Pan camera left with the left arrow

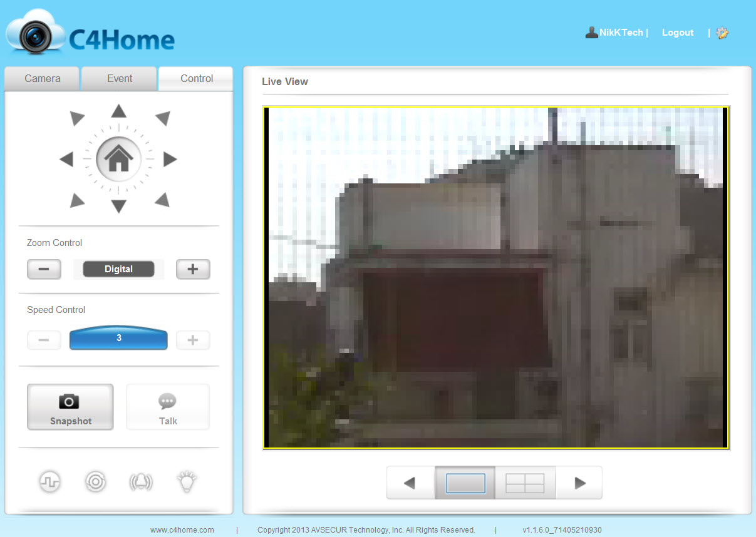(x=66, y=160)
